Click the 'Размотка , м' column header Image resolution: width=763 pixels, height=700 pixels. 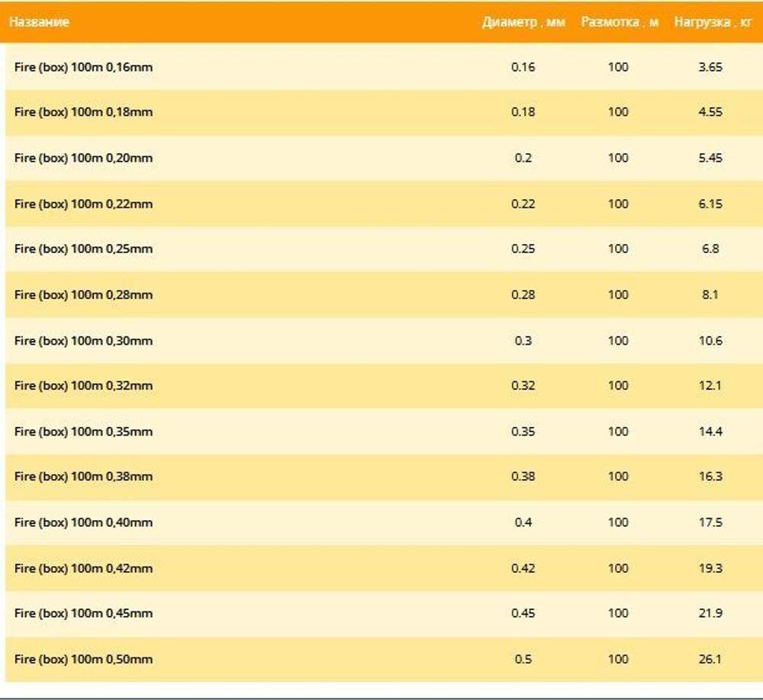click(620, 22)
